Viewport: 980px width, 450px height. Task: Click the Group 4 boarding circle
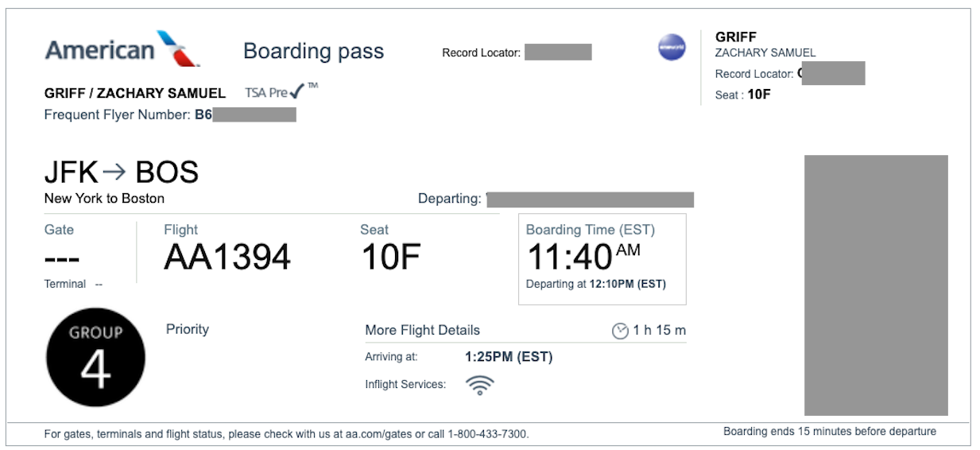(95, 357)
